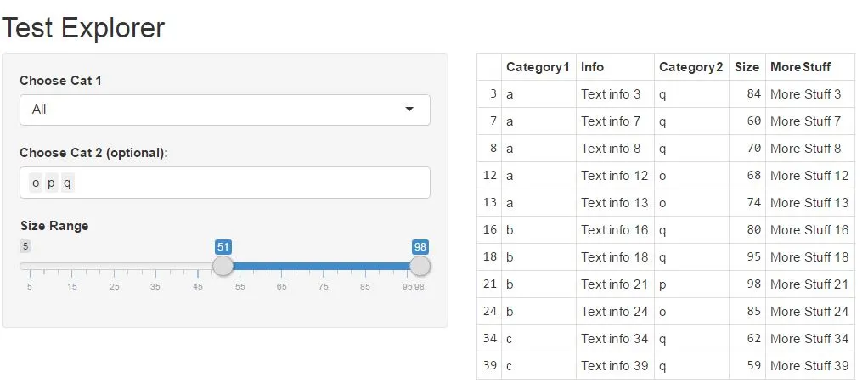Image resolution: width=868 pixels, height=383 pixels.
Task: Select the 'p' tag in Cat 2
Action: click(x=52, y=183)
